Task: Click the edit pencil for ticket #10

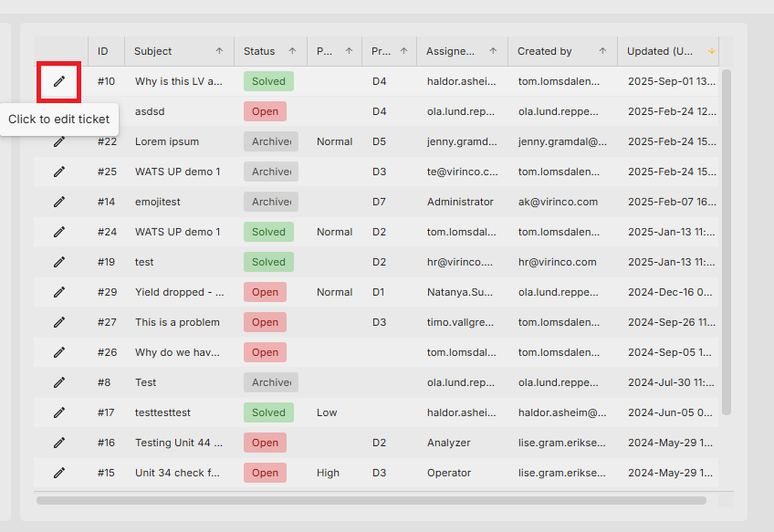Action: coord(59,81)
